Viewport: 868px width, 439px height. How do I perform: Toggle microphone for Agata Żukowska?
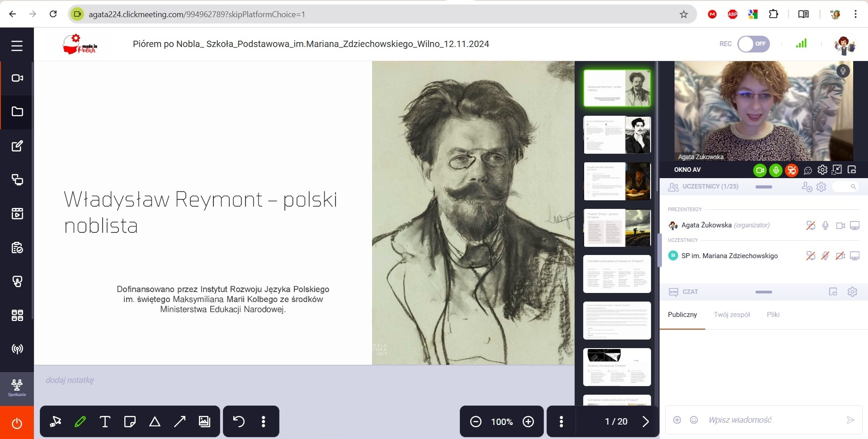click(x=825, y=225)
